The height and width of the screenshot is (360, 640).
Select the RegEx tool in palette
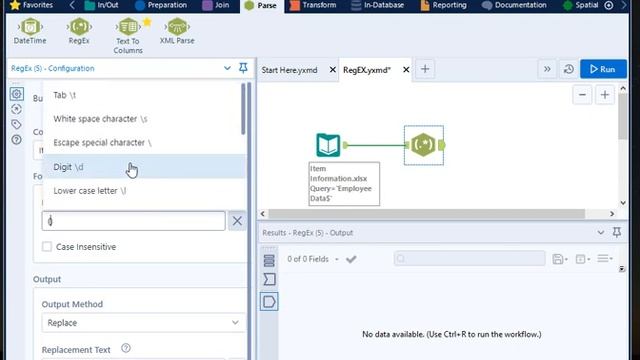click(79, 27)
